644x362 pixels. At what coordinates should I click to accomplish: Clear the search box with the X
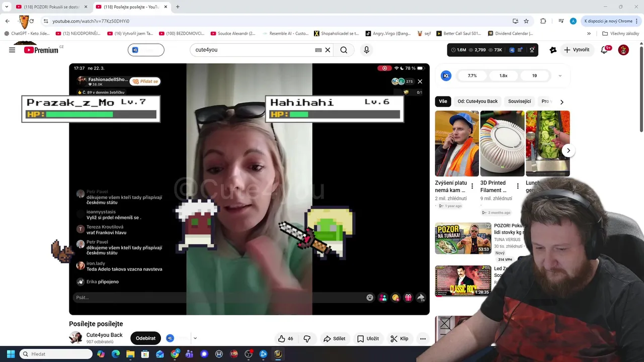(328, 50)
